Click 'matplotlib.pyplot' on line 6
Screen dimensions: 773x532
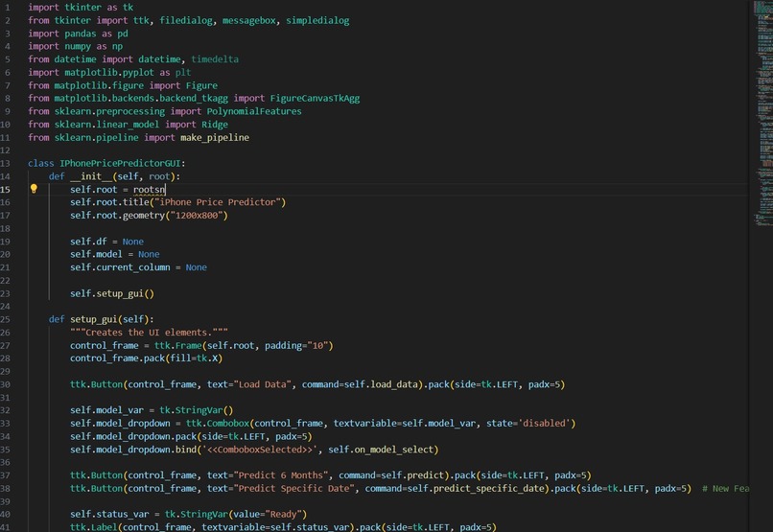(109, 73)
